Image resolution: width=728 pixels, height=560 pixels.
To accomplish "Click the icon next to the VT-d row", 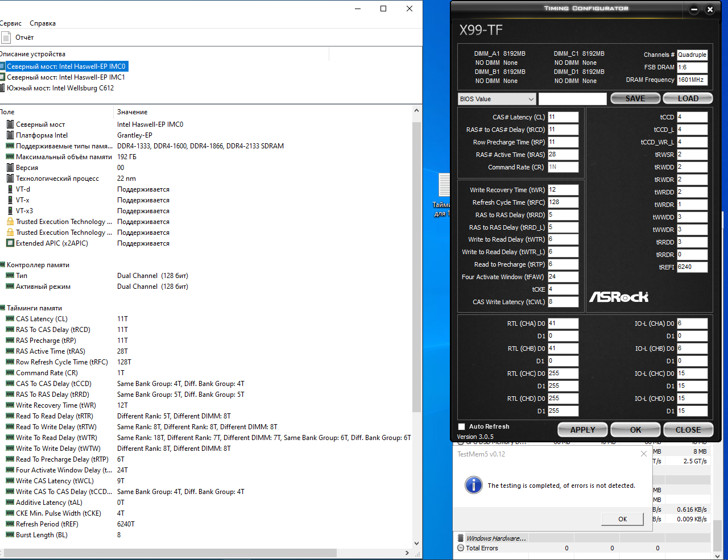I will click(10, 189).
